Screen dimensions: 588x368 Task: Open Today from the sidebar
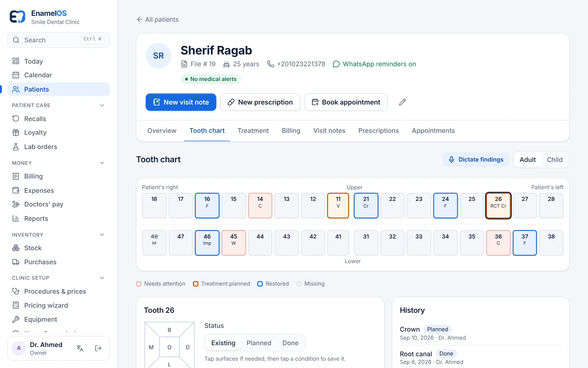click(x=58, y=61)
